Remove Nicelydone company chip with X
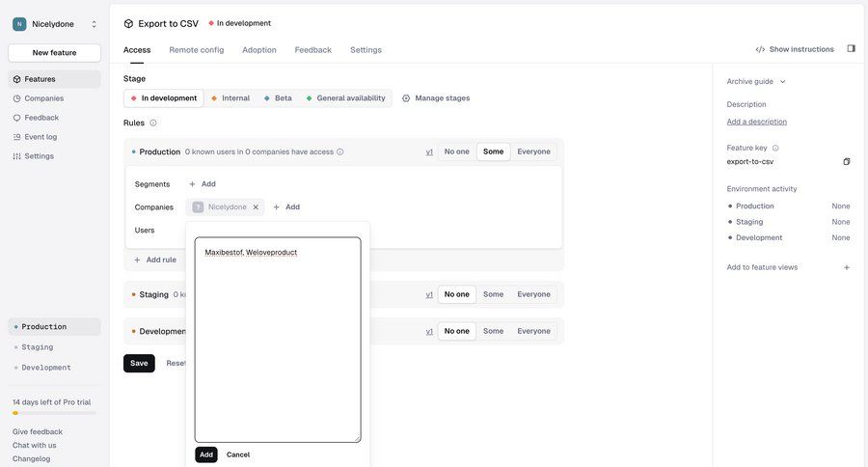 coord(256,206)
